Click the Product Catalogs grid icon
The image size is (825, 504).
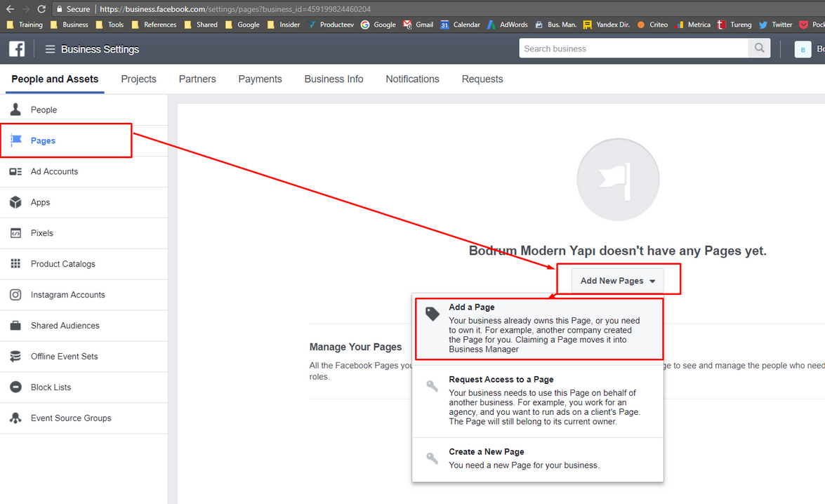click(15, 264)
